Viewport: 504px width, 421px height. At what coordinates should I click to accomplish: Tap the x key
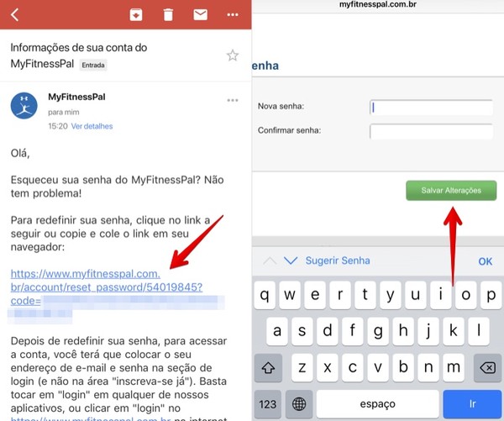tap(328, 367)
